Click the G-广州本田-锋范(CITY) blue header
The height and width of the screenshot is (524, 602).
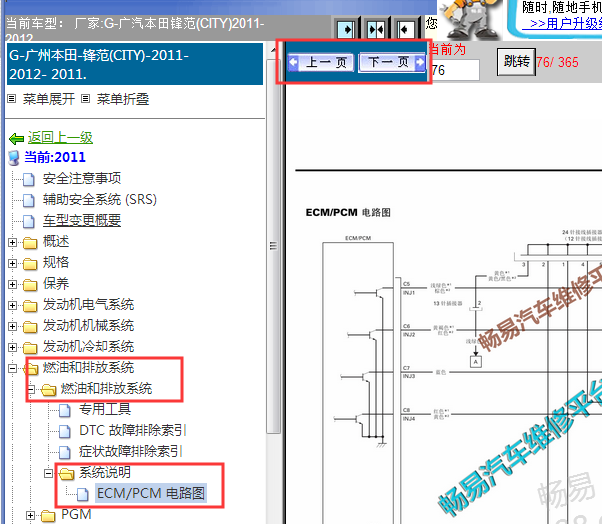135,64
